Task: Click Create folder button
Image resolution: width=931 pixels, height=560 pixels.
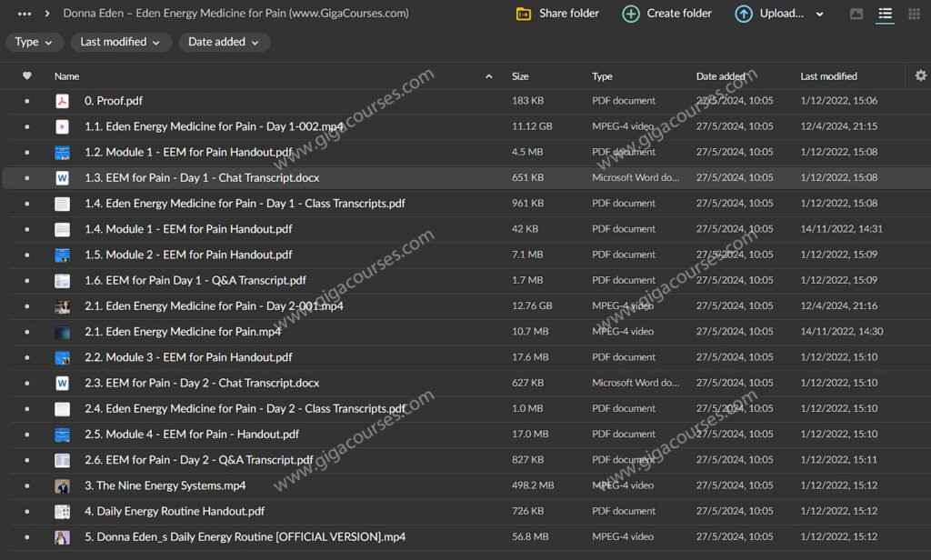Action: (x=666, y=14)
